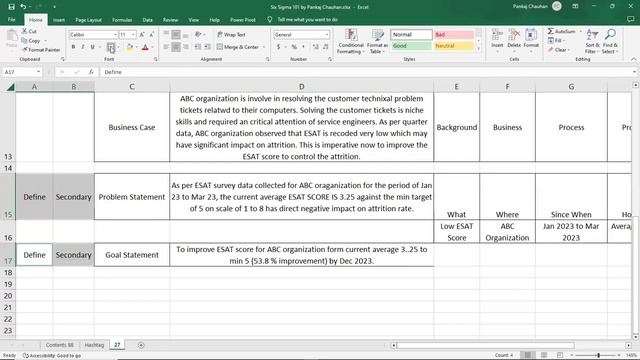The width and height of the screenshot is (640, 360).
Task: Click the Cut scissors icon
Action: click(24, 31)
